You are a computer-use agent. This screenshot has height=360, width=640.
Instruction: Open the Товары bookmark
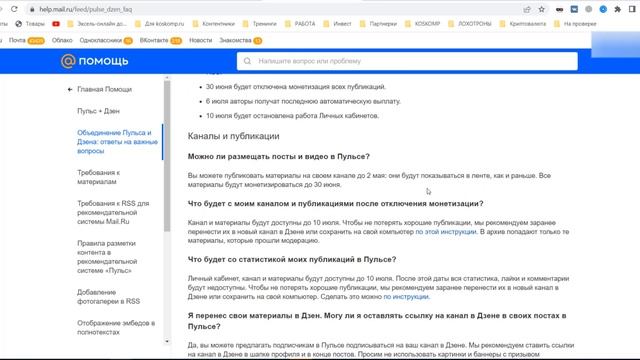coord(30,24)
